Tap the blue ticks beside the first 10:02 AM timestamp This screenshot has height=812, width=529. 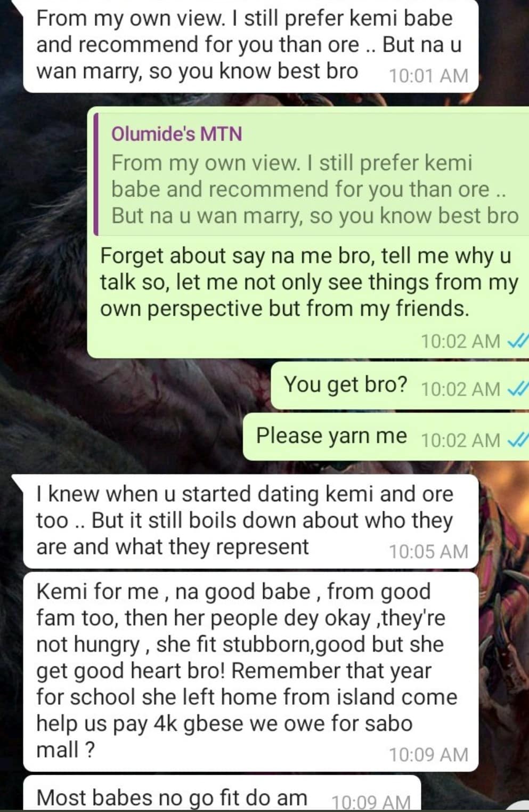coord(518,341)
